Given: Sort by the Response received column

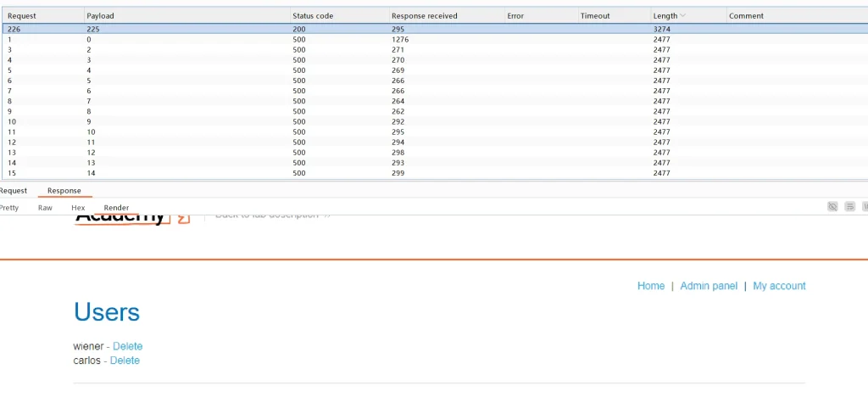Looking at the screenshot, I should [x=425, y=16].
